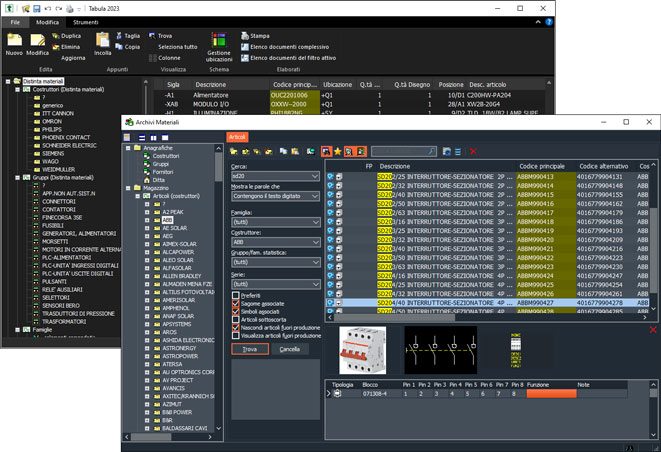Click the schematic symbol preview thumbnail
Screen dimensions: 661x452
click(x=441, y=350)
